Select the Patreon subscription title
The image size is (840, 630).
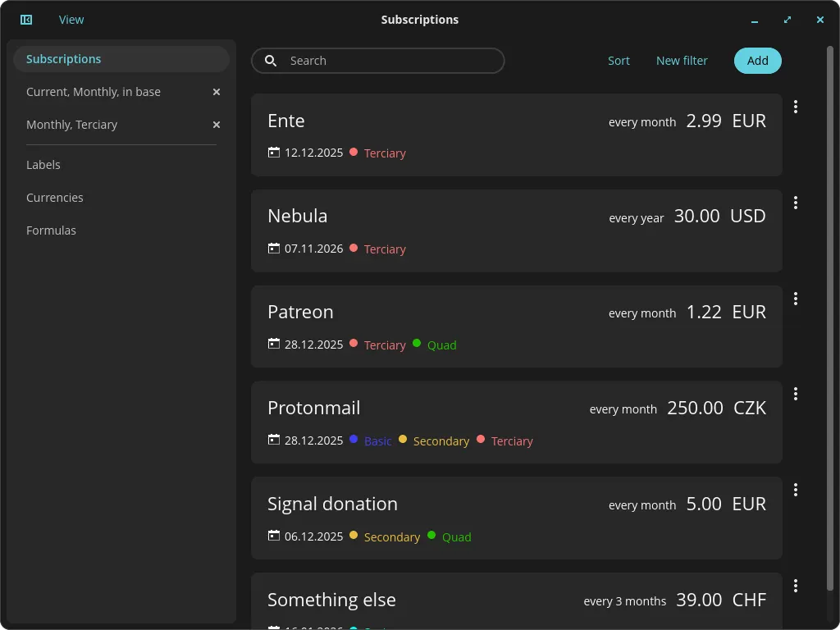[300, 312]
